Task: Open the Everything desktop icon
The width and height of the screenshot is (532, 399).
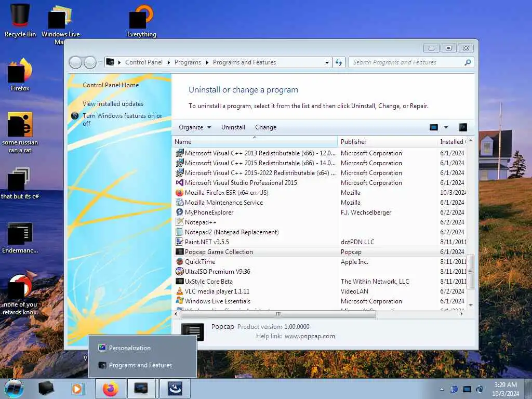Action: pyautogui.click(x=141, y=20)
